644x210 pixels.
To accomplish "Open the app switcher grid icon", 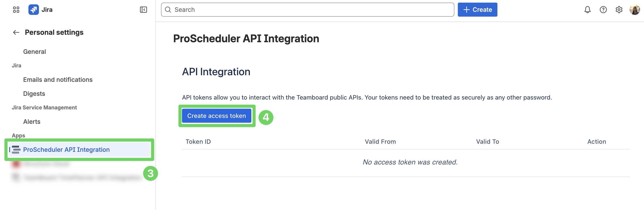I will tap(16, 10).
